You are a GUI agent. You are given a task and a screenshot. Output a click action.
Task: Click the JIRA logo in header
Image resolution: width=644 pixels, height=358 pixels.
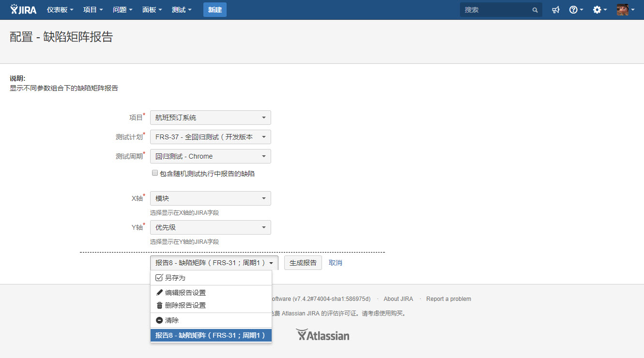[x=23, y=10]
